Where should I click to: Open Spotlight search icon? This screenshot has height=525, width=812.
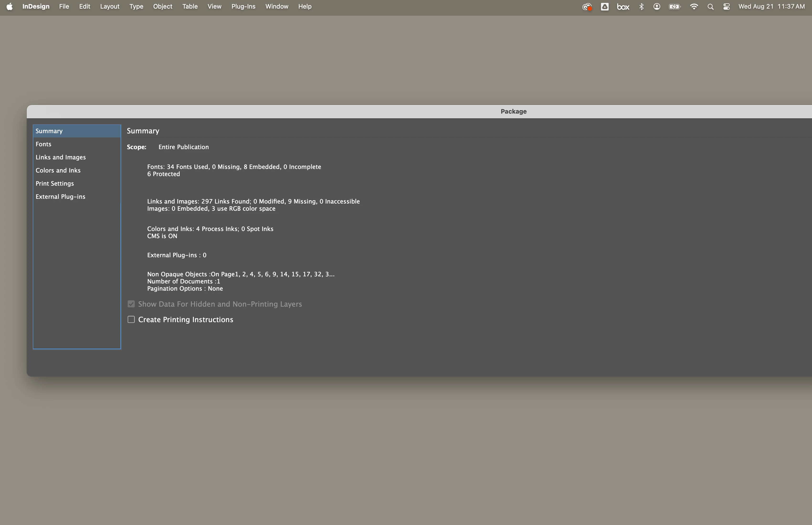point(710,6)
